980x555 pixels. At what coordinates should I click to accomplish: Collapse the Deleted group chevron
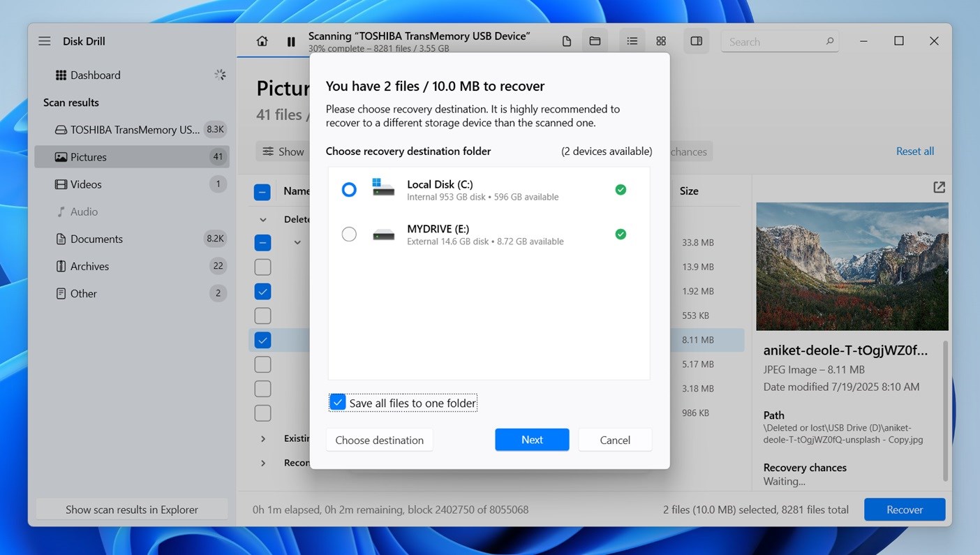(263, 219)
